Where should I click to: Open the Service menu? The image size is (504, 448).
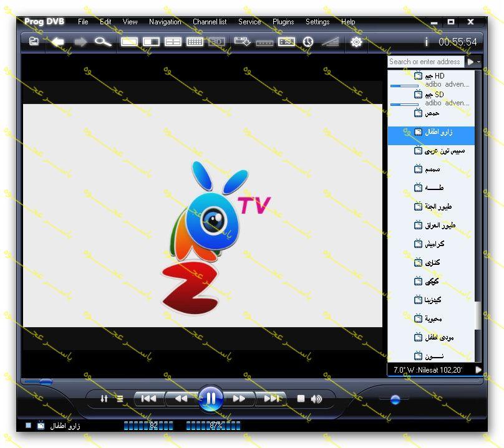click(250, 22)
